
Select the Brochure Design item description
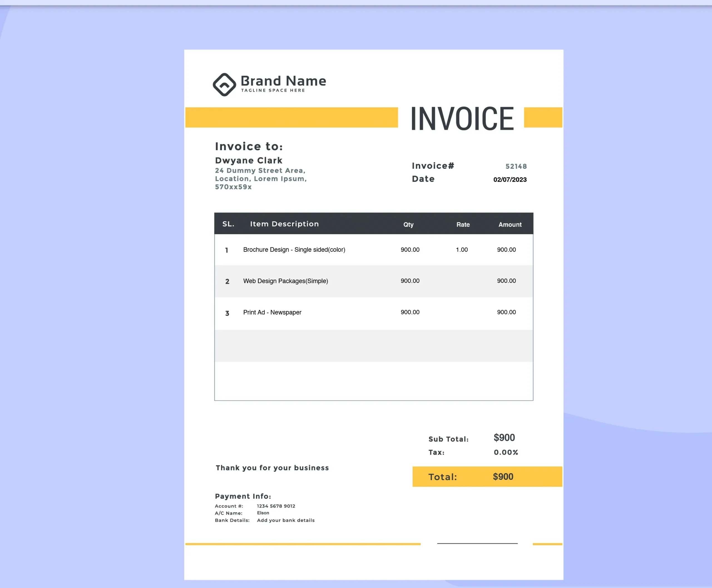(x=294, y=249)
